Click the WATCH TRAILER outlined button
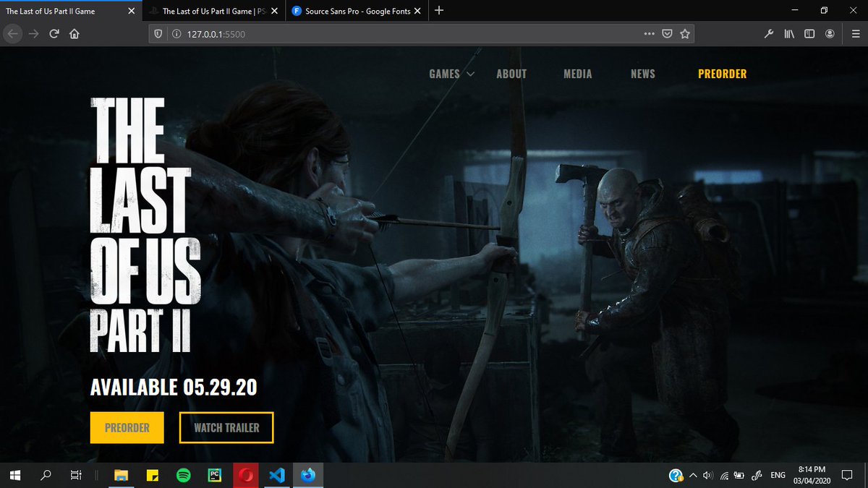This screenshot has height=488, width=868. [x=226, y=427]
